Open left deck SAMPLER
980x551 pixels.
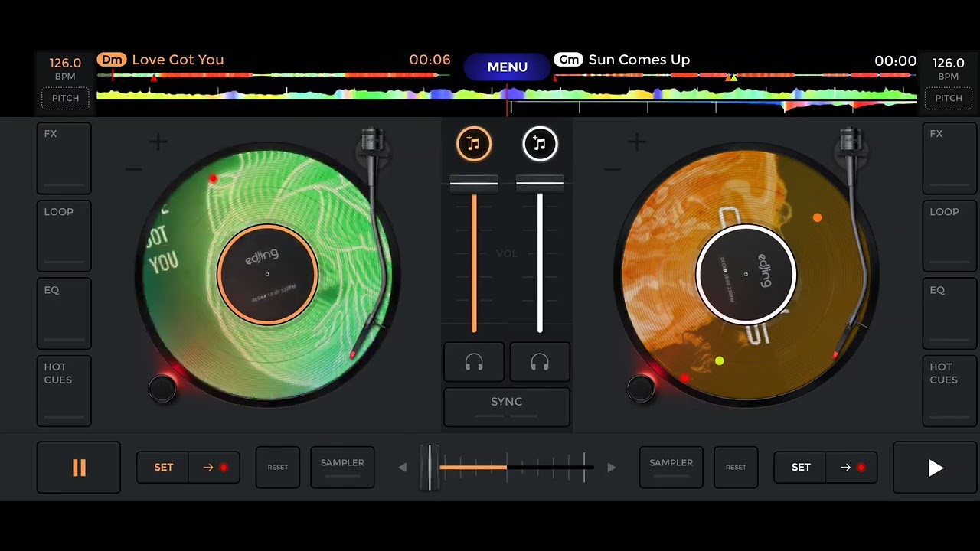coord(342,468)
